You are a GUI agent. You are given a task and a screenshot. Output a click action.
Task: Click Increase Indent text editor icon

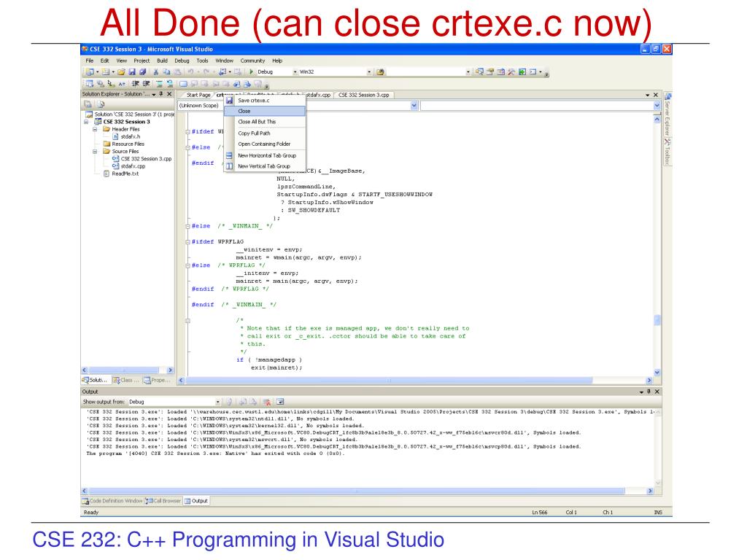(x=146, y=83)
